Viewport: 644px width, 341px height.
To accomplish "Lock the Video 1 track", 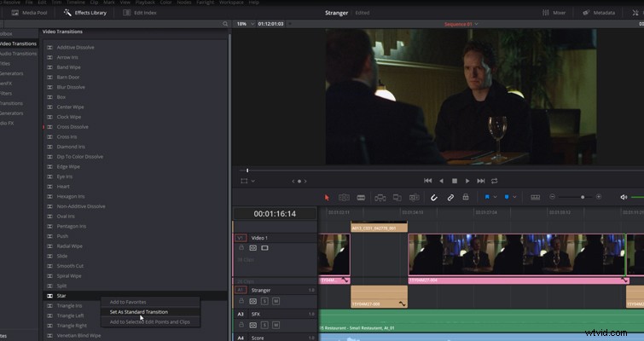I will tap(241, 248).
